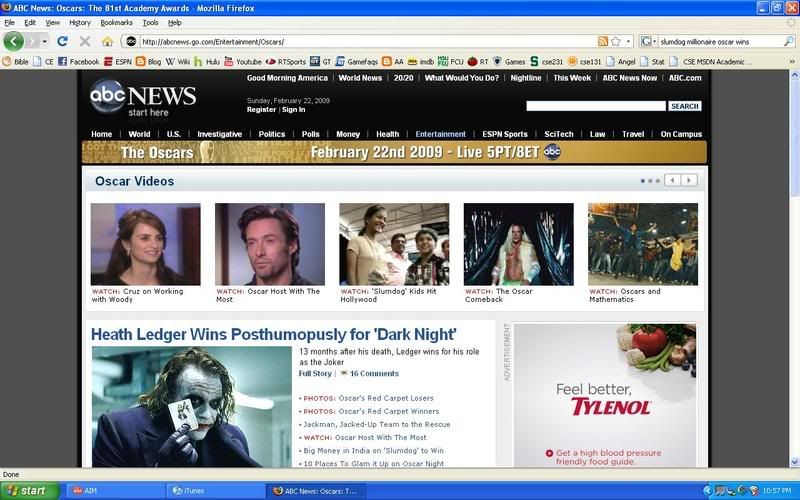The height and width of the screenshot is (500, 800).
Task: Open the Gamefaqs bookmark
Action: (357, 62)
